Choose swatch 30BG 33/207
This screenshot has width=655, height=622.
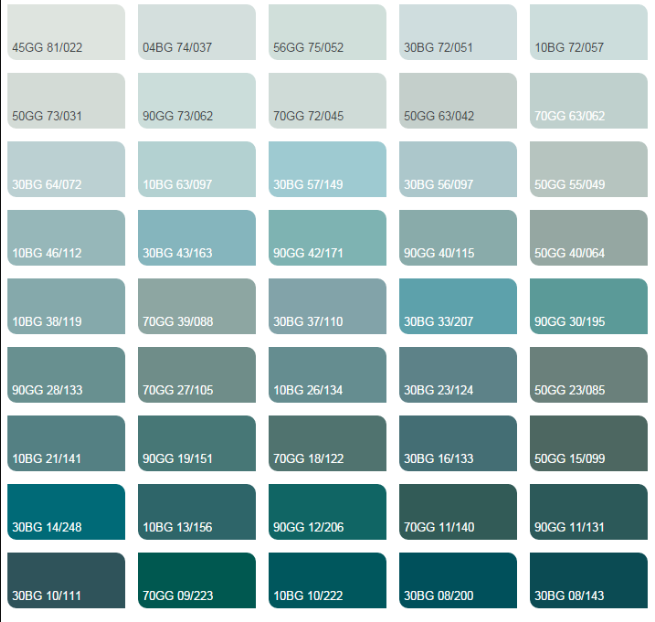point(458,306)
